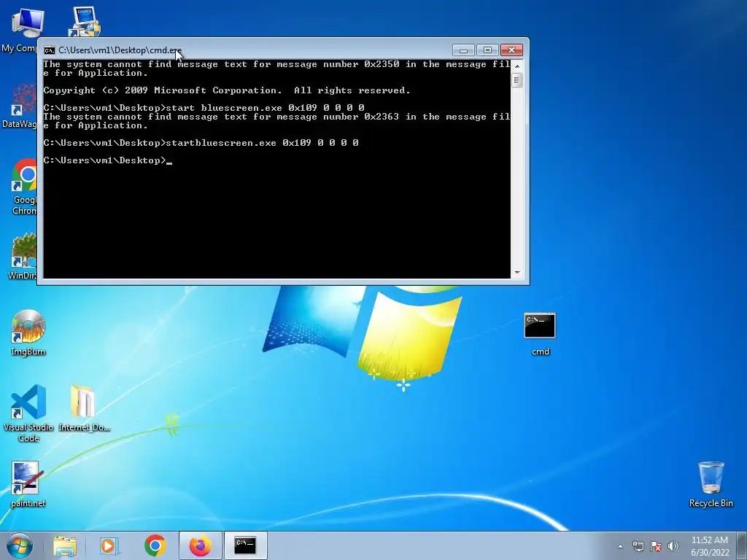Click the volume speaker tray icon
747x560 pixels.
[673, 546]
